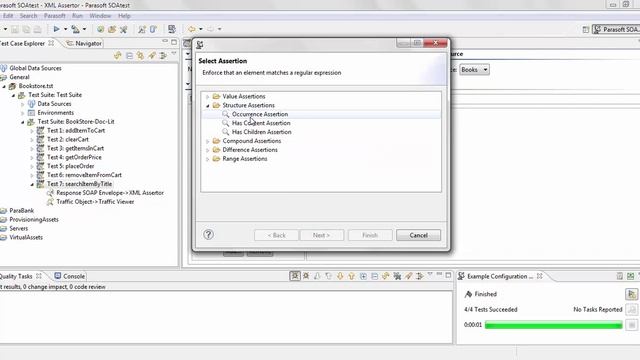Click the up arrow icon in Quality Tasks toolbar
The width and height of the screenshot is (640, 360).
tap(351, 276)
